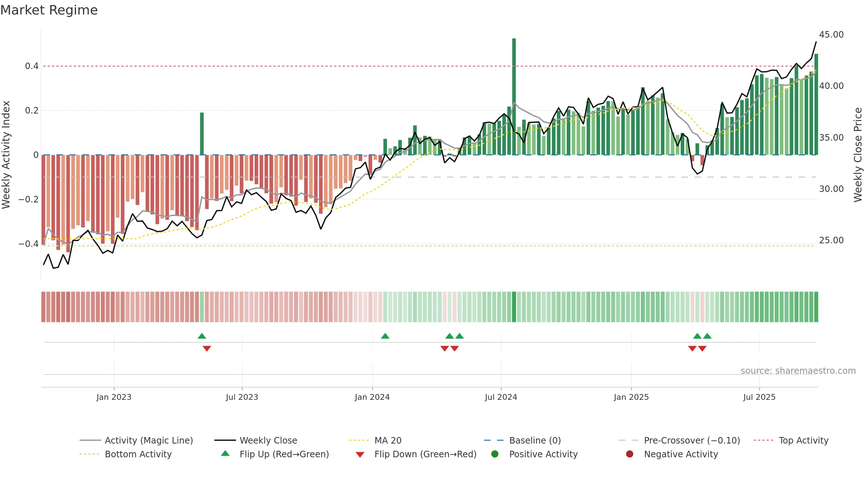The image size is (868, 488).
Task: Click the Jan 2024 x-axis label
Action: click(372, 397)
